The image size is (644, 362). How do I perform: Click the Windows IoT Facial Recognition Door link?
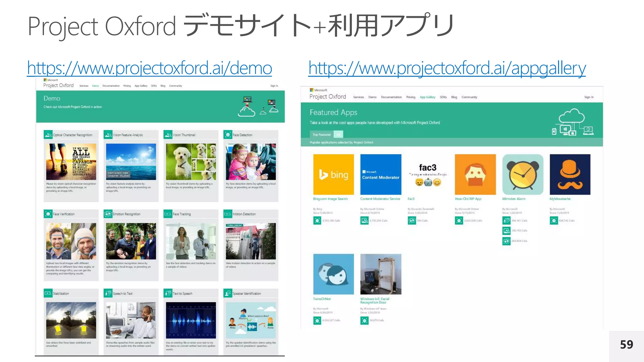tap(375, 301)
